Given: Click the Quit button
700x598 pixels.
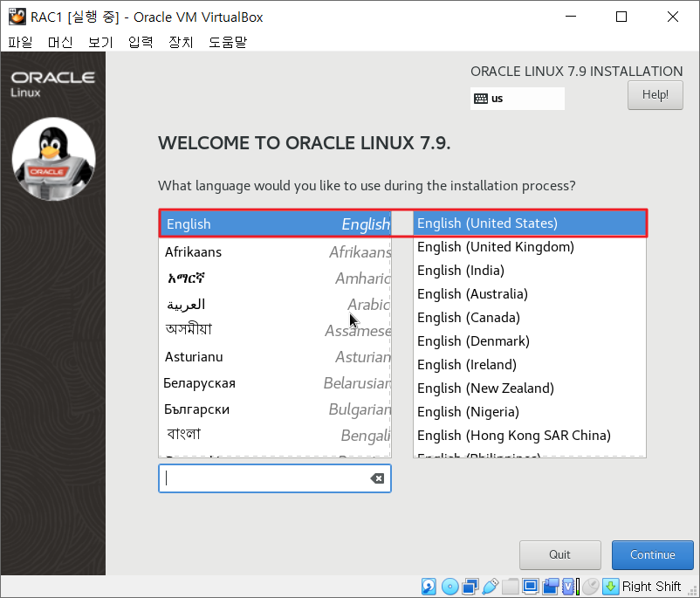Looking at the screenshot, I should (559, 554).
